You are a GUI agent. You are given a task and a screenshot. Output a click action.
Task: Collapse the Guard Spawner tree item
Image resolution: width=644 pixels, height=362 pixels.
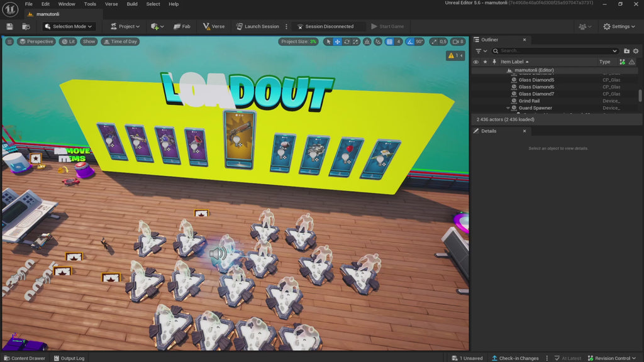[x=508, y=108]
